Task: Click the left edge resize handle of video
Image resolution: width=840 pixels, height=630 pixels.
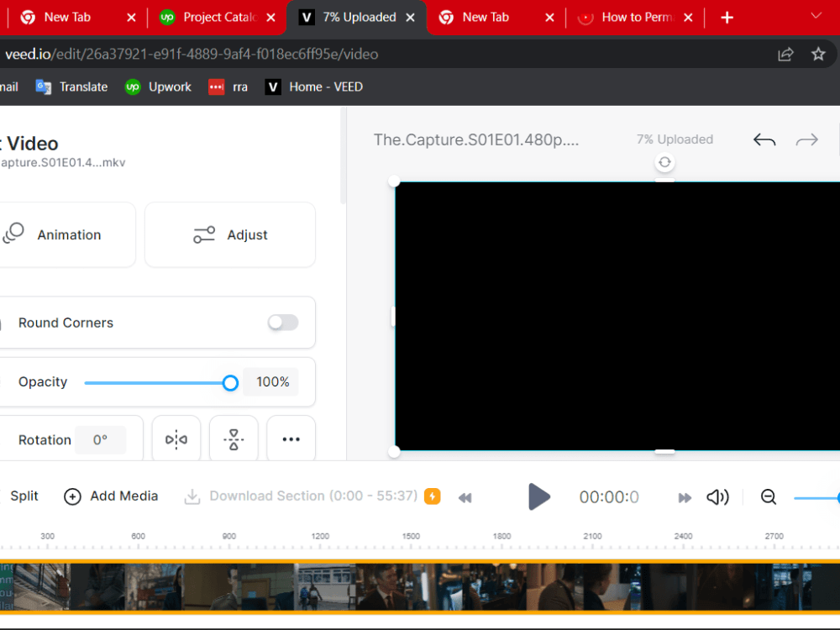Action: [x=392, y=316]
